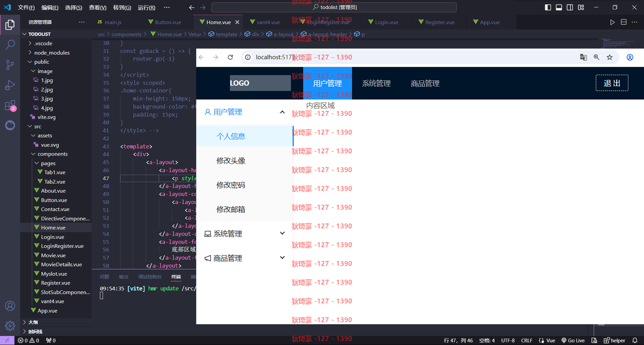The width and height of the screenshot is (644, 345).
Task: Click the browser translate icon
Action: (583, 57)
